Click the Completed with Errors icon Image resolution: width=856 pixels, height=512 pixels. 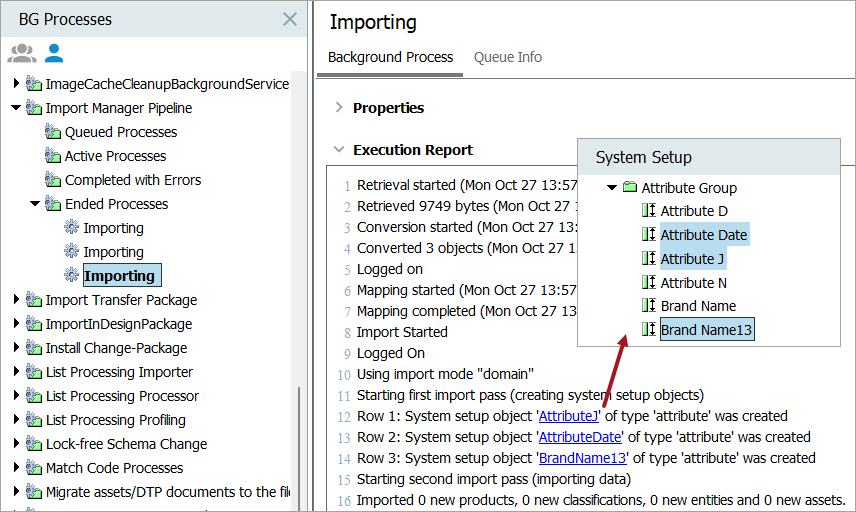point(53,180)
